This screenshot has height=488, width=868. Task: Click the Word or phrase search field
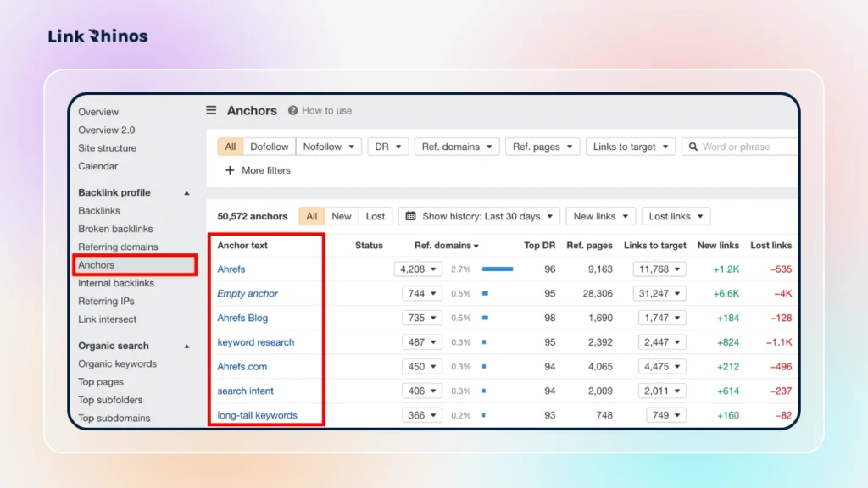point(740,147)
